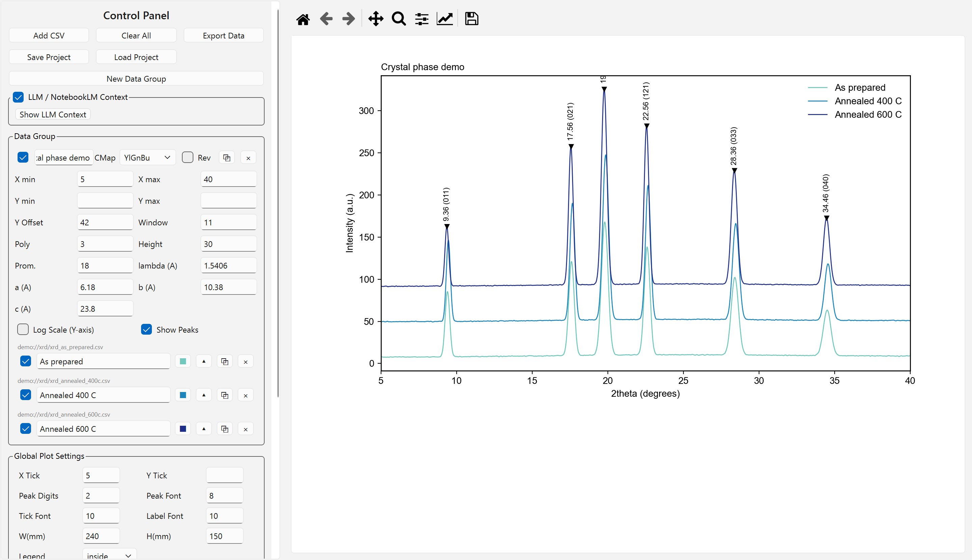Duplicate the Annealed 400 C dataset
This screenshot has width=972, height=560.
tap(225, 395)
